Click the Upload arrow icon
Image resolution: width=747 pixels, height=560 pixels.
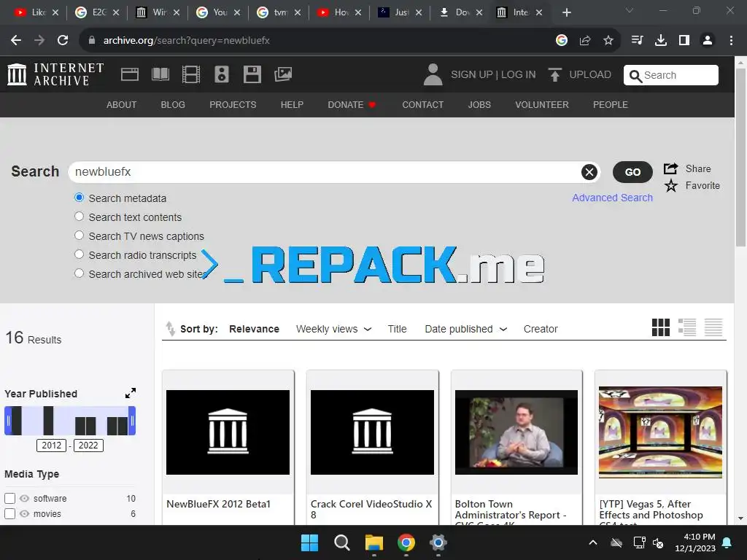pos(554,75)
